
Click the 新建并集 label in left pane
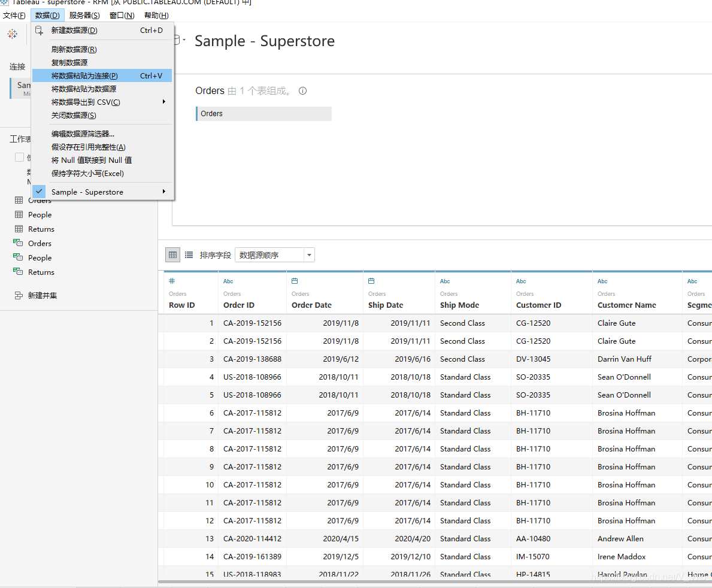click(x=43, y=296)
